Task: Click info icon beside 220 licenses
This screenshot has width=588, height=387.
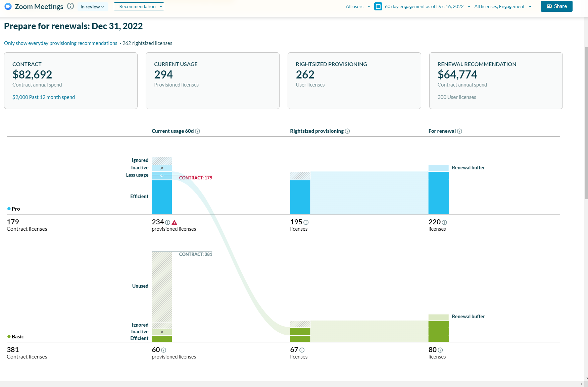Action: [444, 222]
